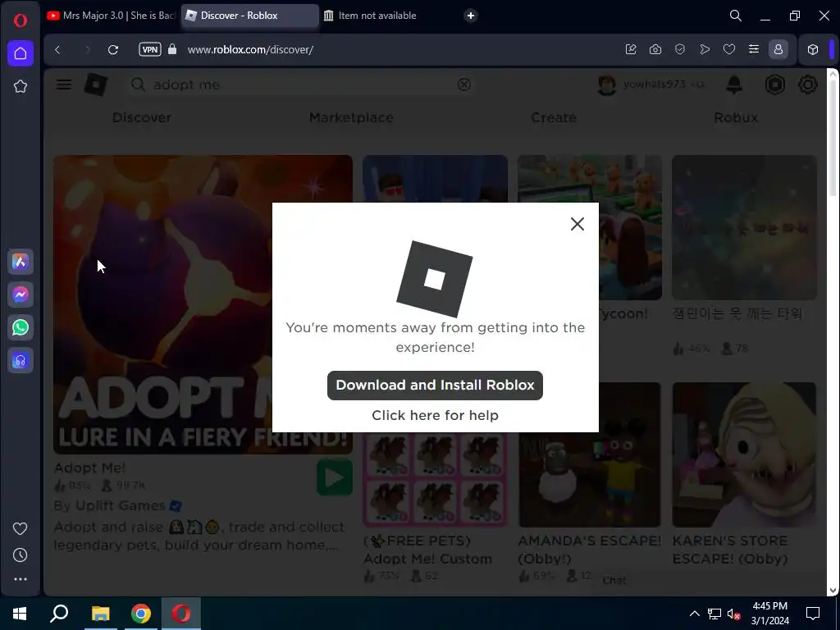Click the Roblox logo home icon
This screenshot has height=630, width=840.
click(x=96, y=84)
